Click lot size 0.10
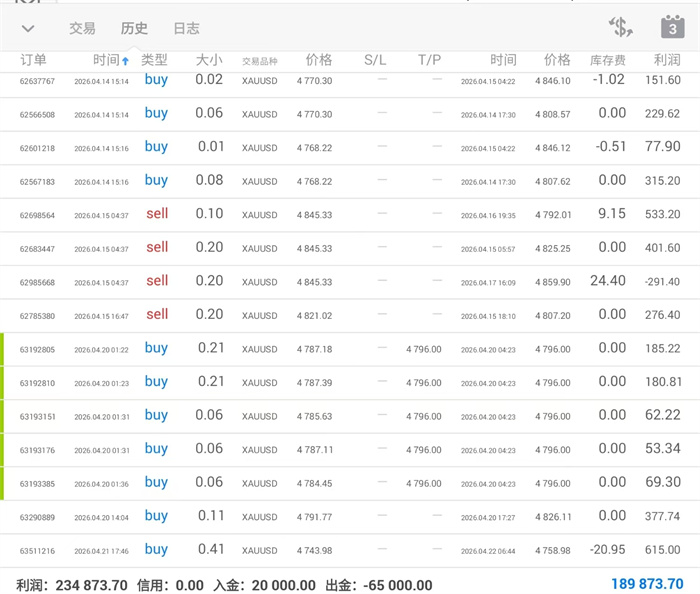 (209, 214)
